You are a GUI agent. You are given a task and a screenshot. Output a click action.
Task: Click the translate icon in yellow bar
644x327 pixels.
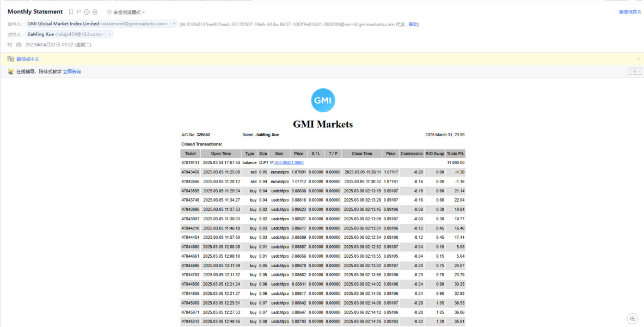11,59
